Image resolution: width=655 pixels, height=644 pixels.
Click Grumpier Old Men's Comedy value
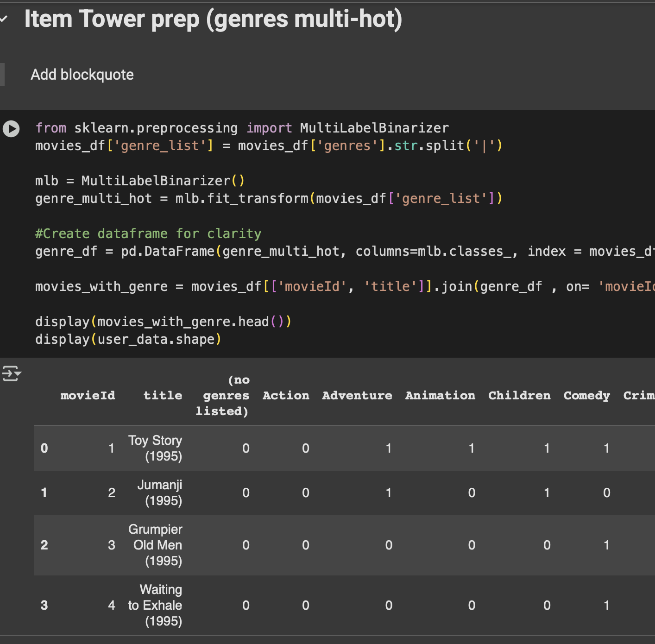tap(606, 545)
